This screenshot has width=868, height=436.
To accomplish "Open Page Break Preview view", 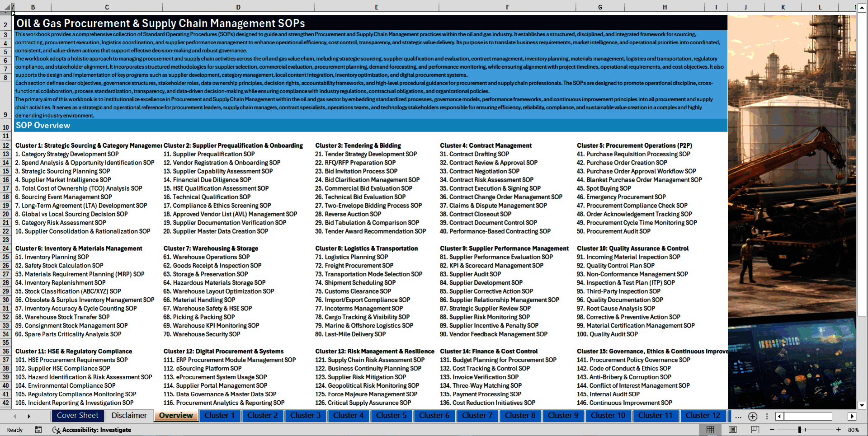I will point(754,429).
